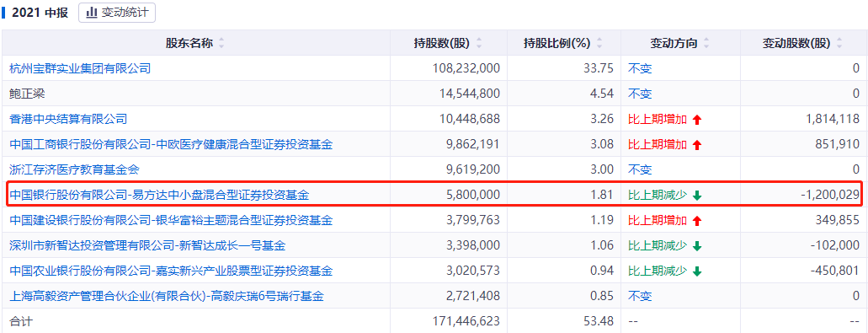Open 高毅庆瑞6号瑞行基金 shareholder link
Viewport: 868px width, 333px height.
pyautogui.click(x=167, y=297)
